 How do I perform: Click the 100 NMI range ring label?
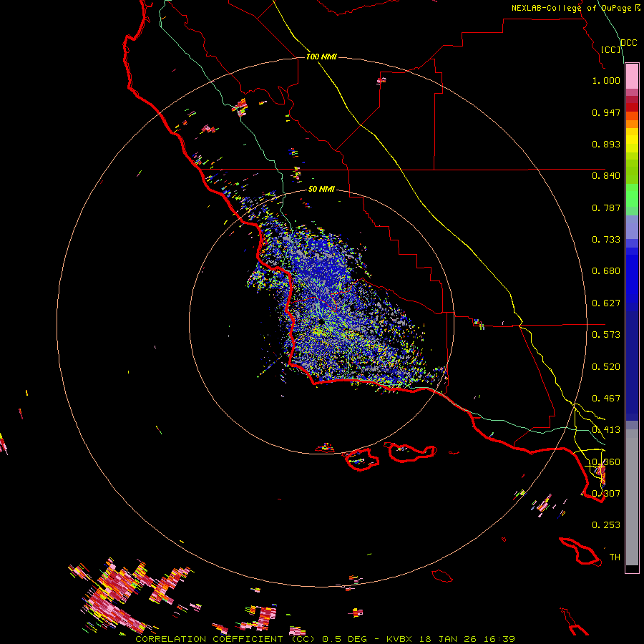pyautogui.click(x=321, y=57)
